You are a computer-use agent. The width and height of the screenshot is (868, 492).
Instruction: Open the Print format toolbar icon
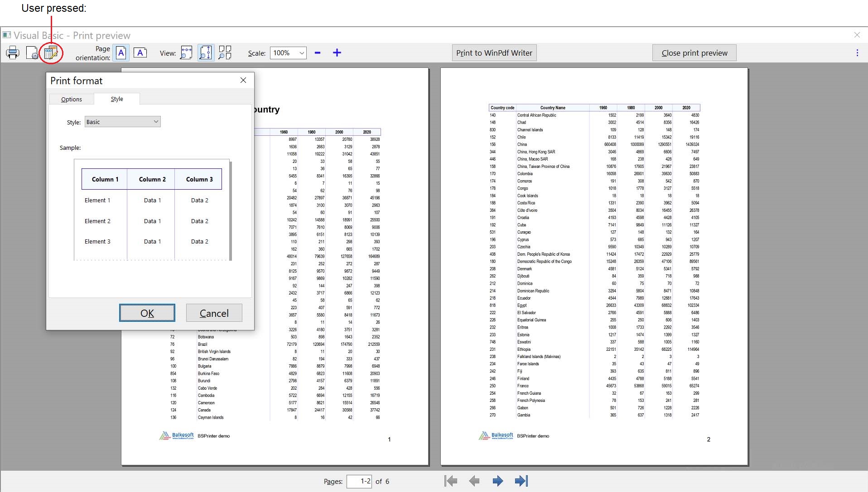51,53
